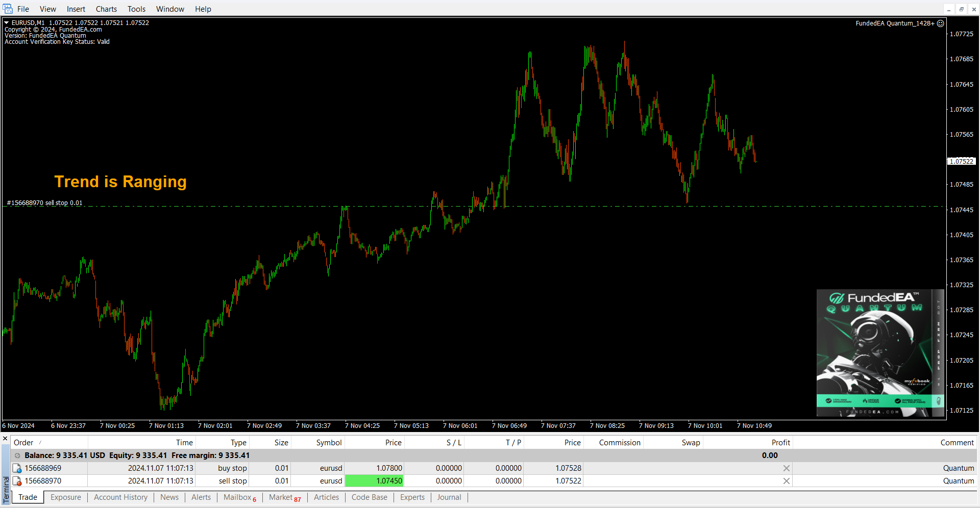Open the EURUSD,M1 one-click trading triangle
This screenshot has height=508, width=980.
[x=7, y=23]
